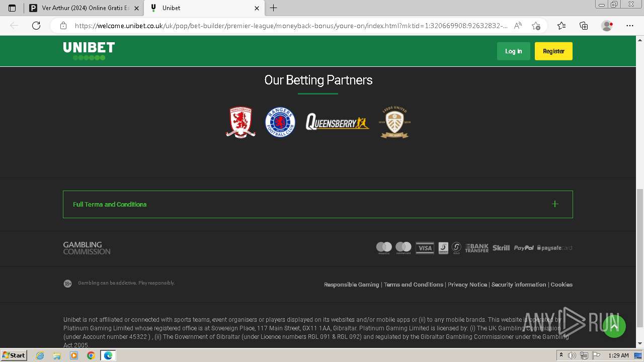644x362 pixels.
Task: Click the Gambling Commission logo
Action: [87, 248]
